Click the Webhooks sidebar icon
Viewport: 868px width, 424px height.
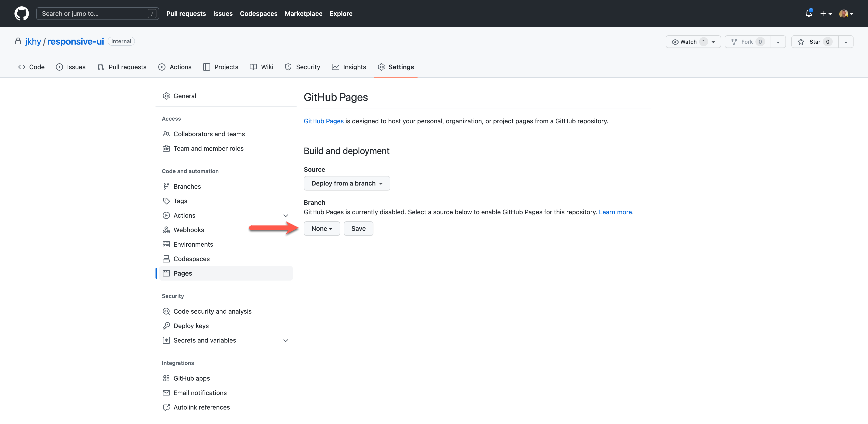coord(166,230)
